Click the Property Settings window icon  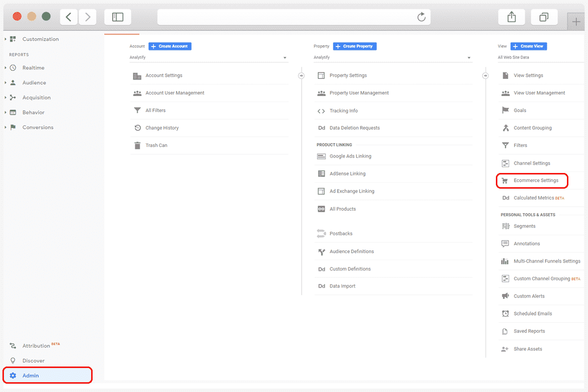tap(321, 75)
